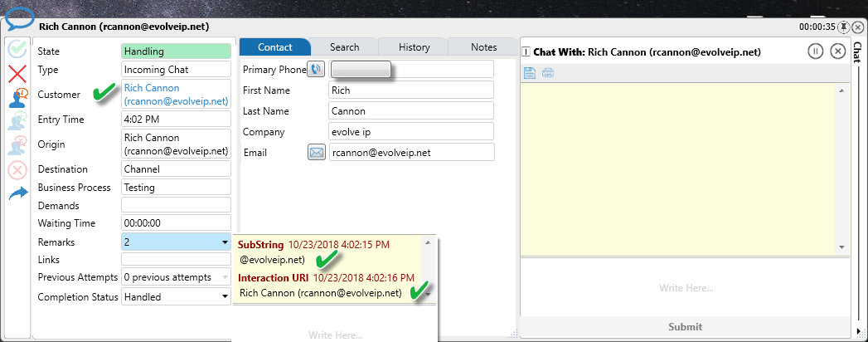Image resolution: width=868 pixels, height=342 pixels.
Task: Expand the Remarks dropdown
Action: [225, 242]
